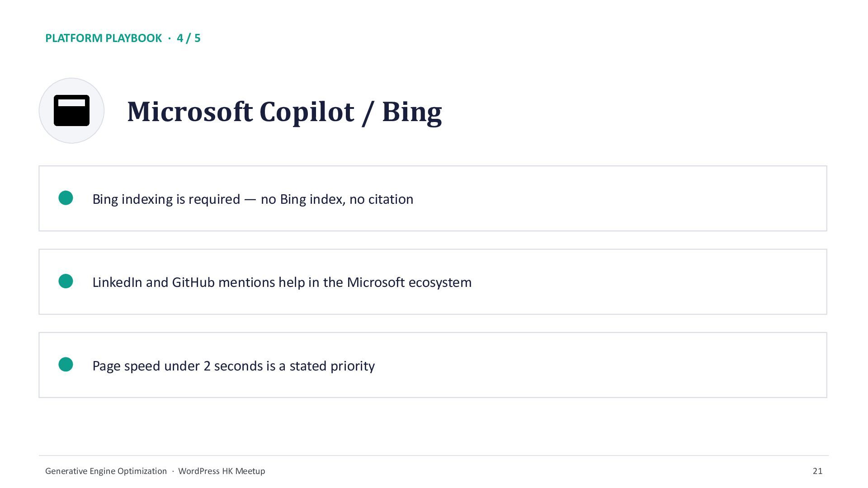Click the word Bing in the title
868x488 pixels.
pyautogui.click(x=412, y=112)
